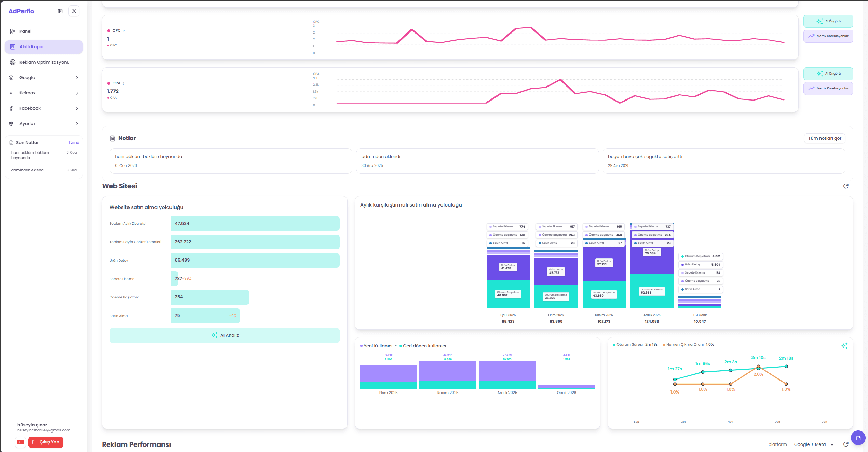Viewport: 868px width, 452px height.
Task: Click the CPA help question mark
Action: [124, 83]
